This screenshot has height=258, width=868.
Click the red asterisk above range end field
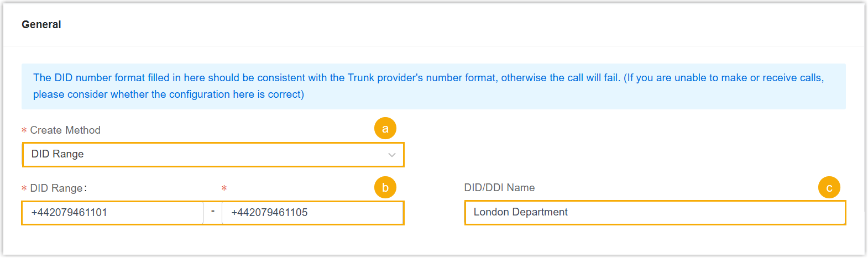click(x=224, y=189)
